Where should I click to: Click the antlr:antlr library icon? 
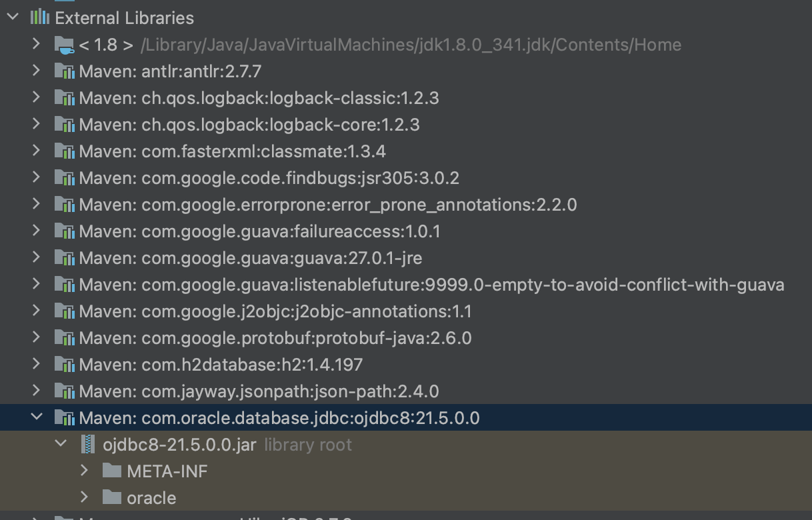tap(64, 71)
